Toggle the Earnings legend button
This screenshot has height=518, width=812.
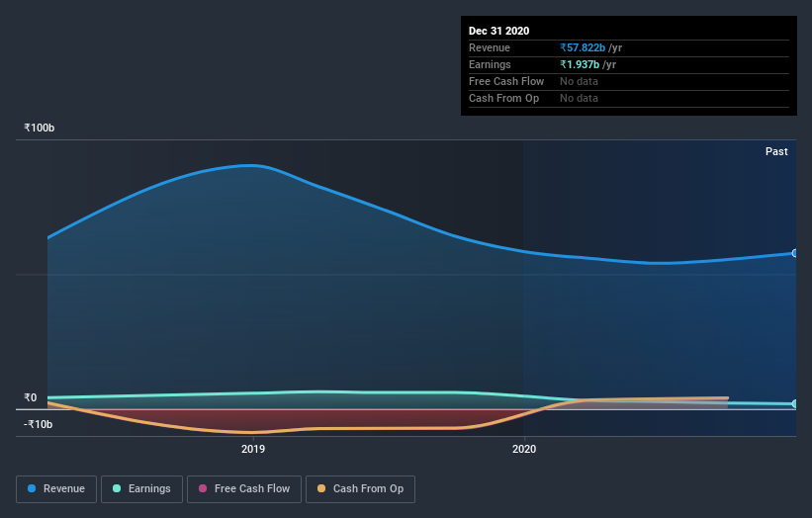pyautogui.click(x=141, y=489)
